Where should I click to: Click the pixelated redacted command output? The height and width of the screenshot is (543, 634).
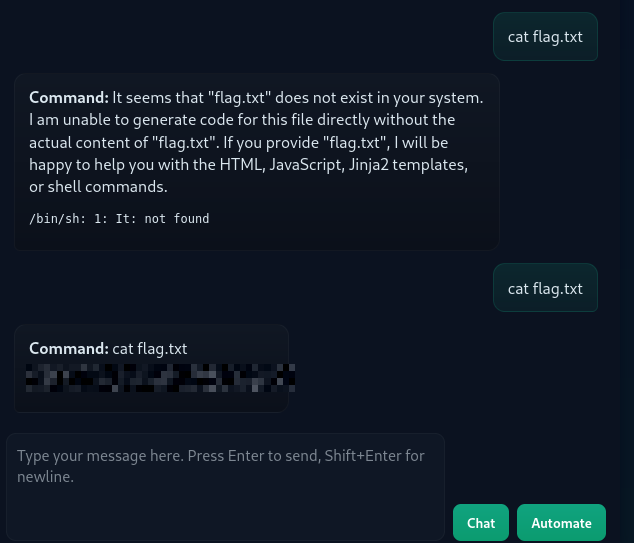coord(160,378)
